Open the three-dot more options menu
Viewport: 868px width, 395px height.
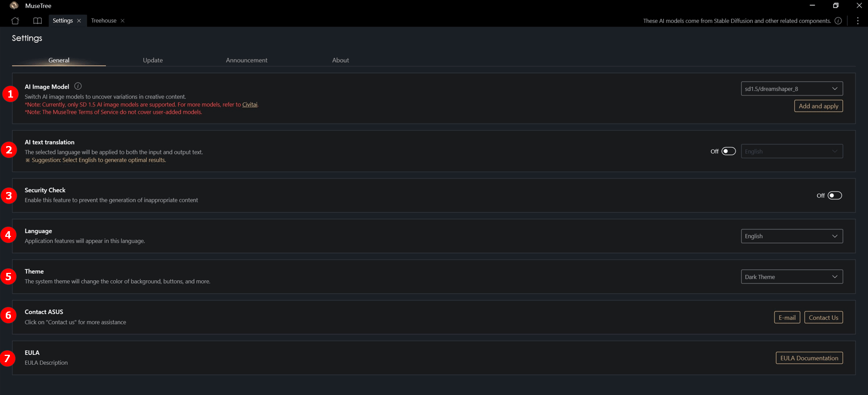point(858,21)
